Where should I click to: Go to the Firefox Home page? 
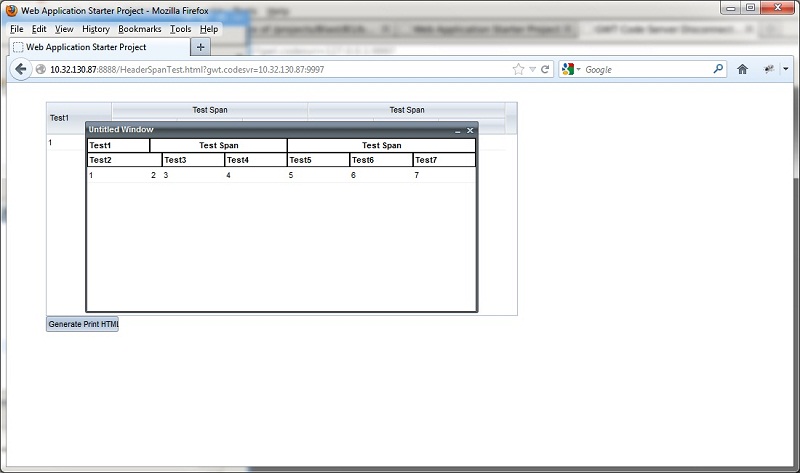(x=743, y=70)
